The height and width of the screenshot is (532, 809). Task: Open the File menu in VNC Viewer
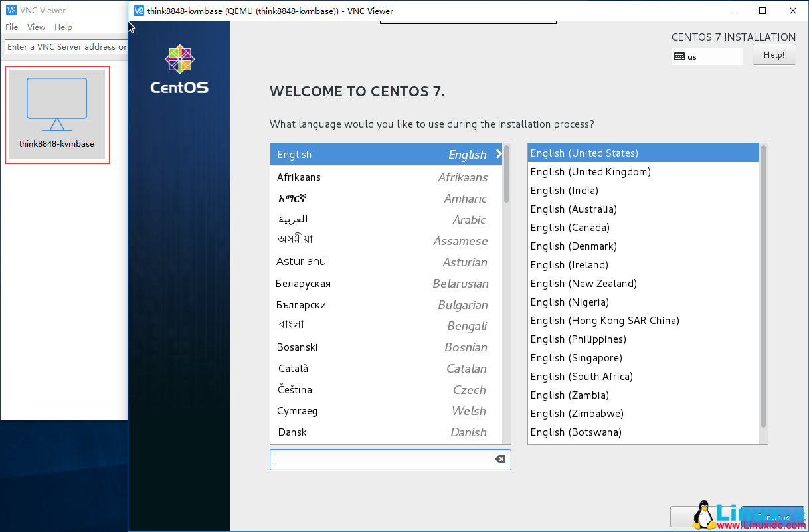(11, 27)
